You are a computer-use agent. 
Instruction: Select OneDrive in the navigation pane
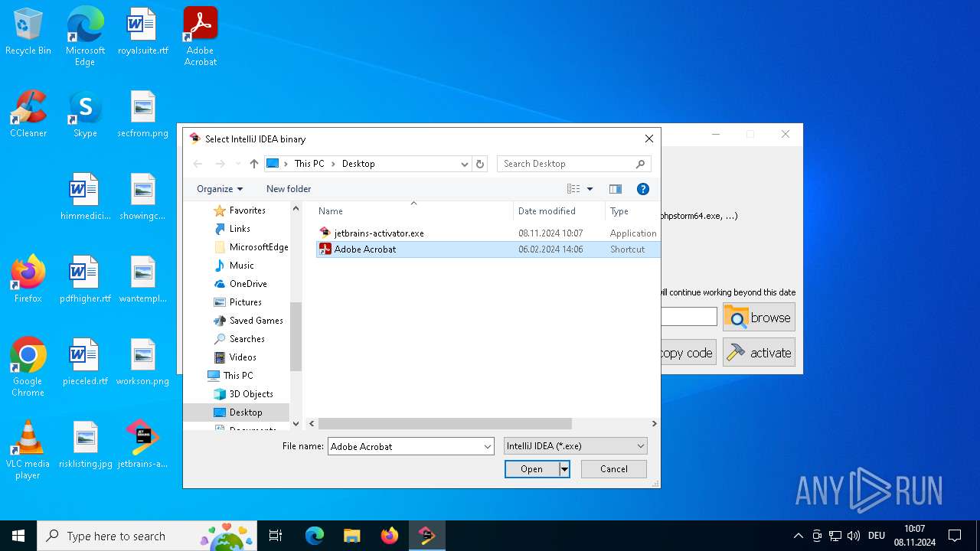248,284
